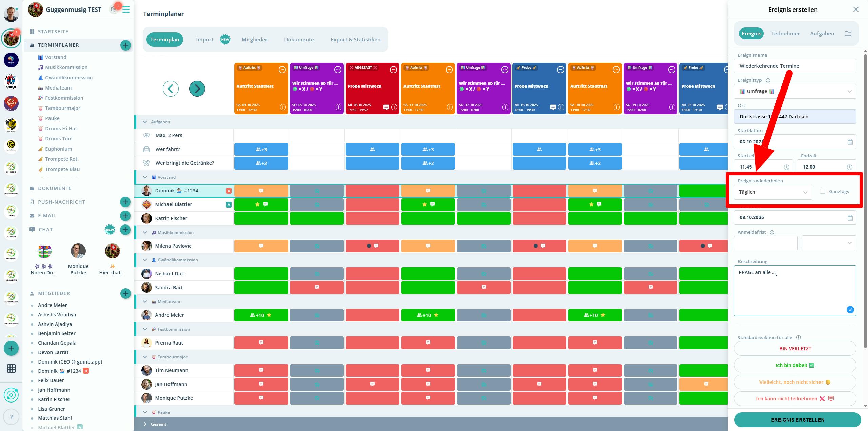The image size is (868, 431).
Task: Open the Ereignis wiederholen dropdown
Action: coord(773,192)
